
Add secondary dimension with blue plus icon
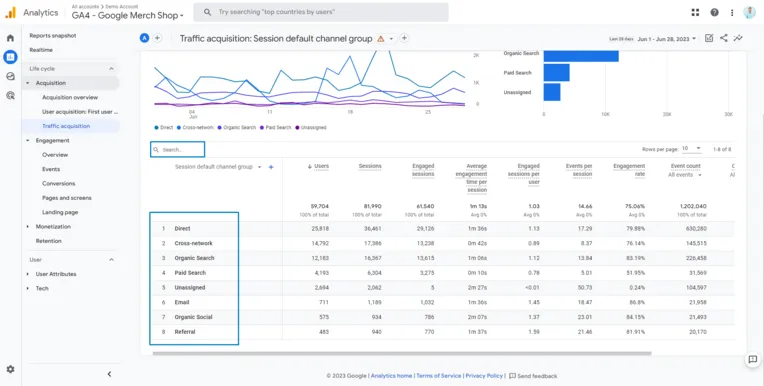coord(271,167)
